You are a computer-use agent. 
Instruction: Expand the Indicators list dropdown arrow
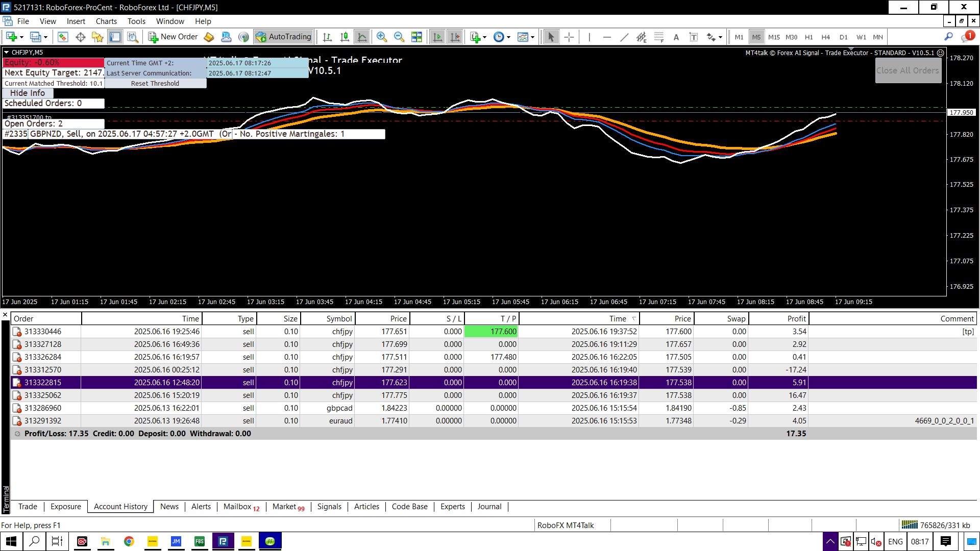[484, 37]
